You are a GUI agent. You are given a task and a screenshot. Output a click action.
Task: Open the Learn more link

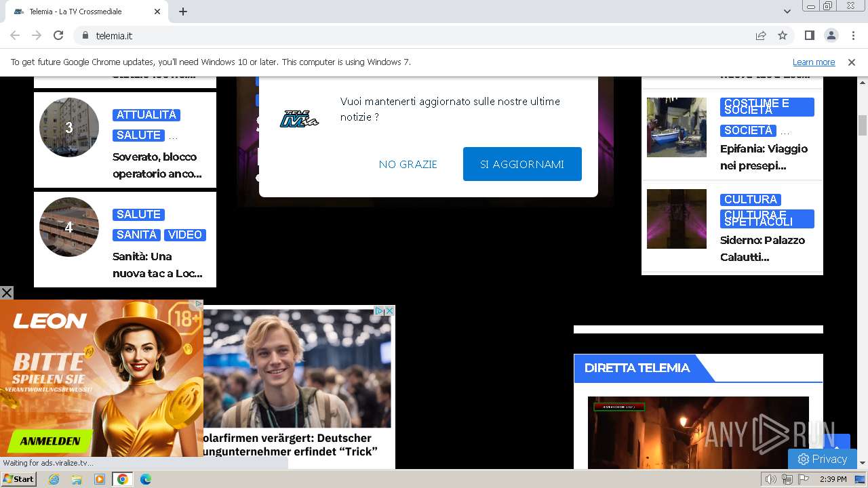[814, 62]
